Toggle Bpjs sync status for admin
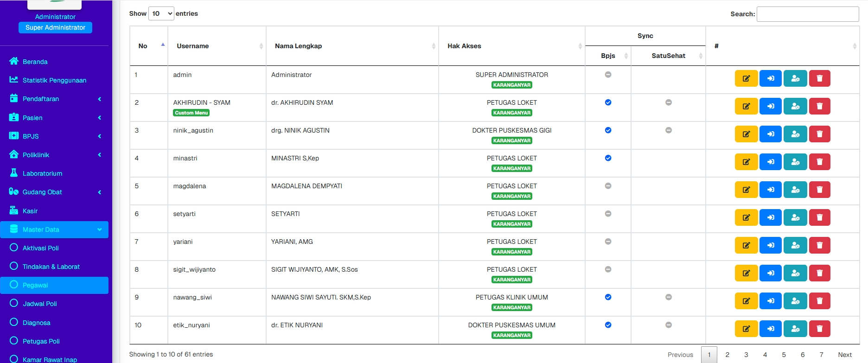 click(x=608, y=75)
